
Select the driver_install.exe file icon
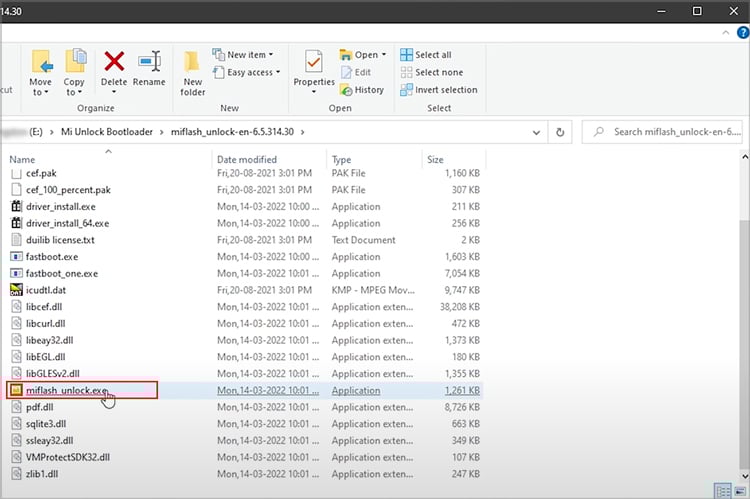point(16,207)
